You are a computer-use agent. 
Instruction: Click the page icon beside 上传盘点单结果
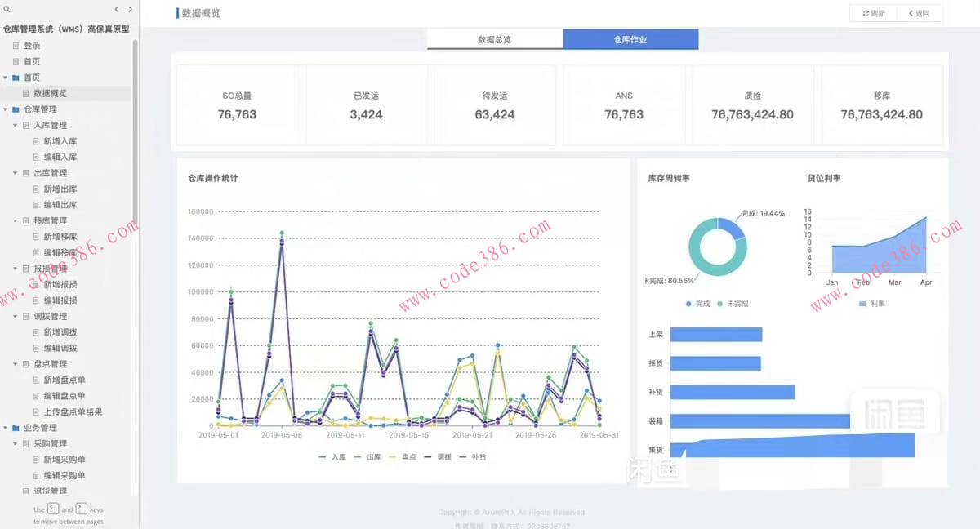pyautogui.click(x=35, y=412)
